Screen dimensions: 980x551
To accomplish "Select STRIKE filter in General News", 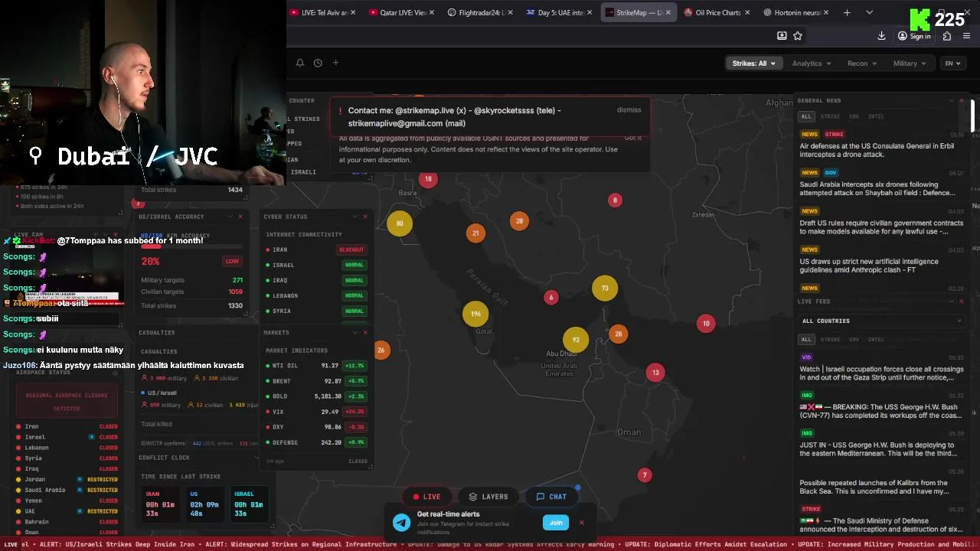I will (830, 116).
